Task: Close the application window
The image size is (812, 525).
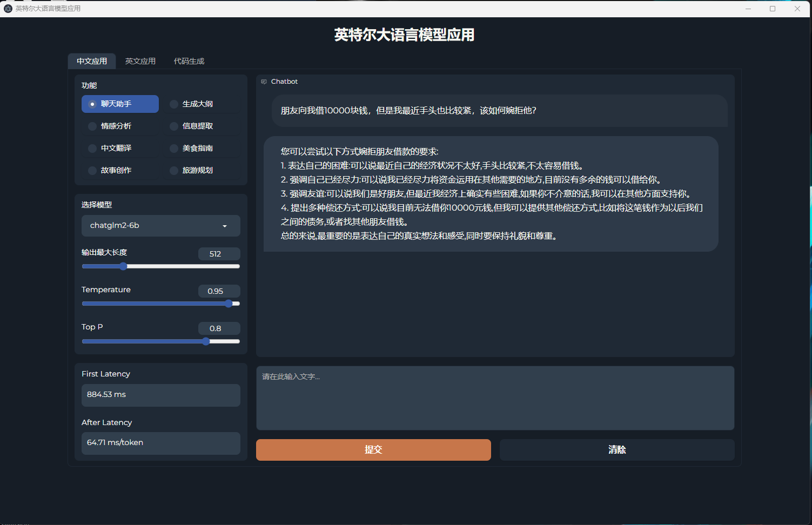Action: pos(797,9)
